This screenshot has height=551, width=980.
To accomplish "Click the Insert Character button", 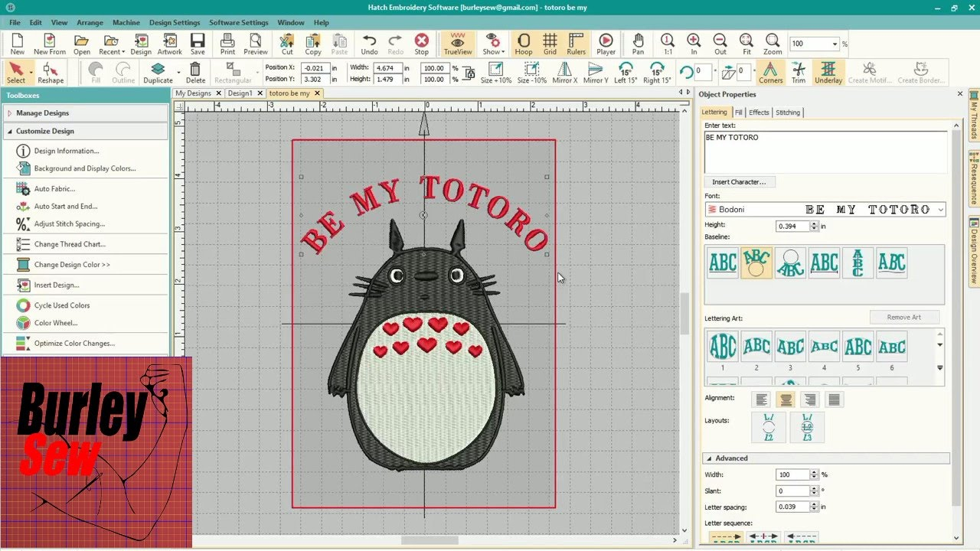I will 738,182.
